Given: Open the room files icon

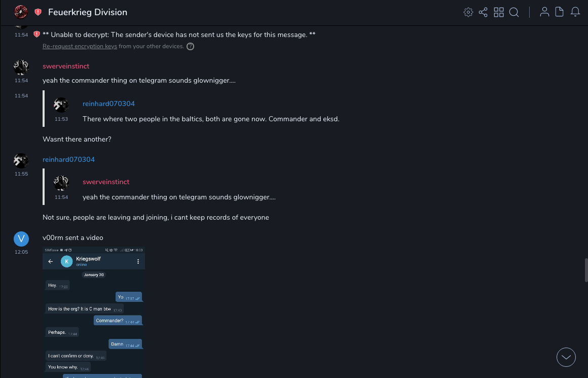Looking at the screenshot, I should coord(560,12).
